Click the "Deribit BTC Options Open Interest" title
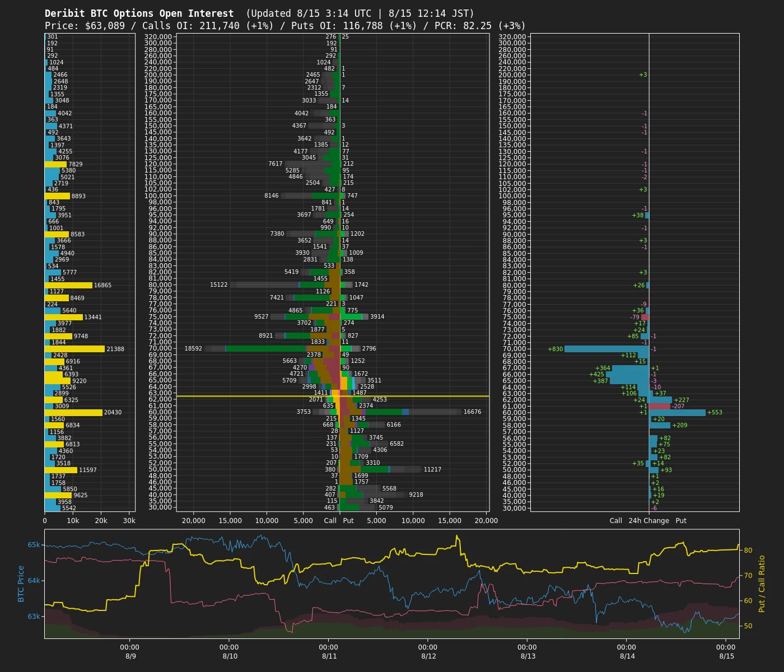 pos(139,13)
